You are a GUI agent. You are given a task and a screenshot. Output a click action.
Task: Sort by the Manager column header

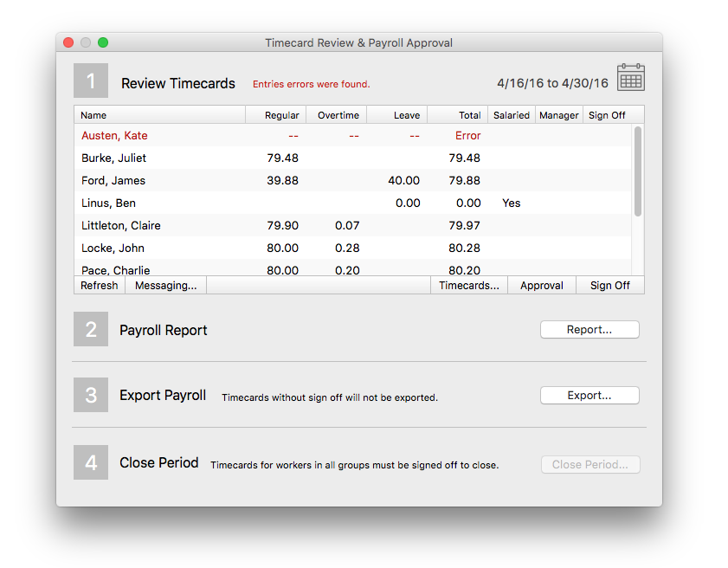(559, 115)
